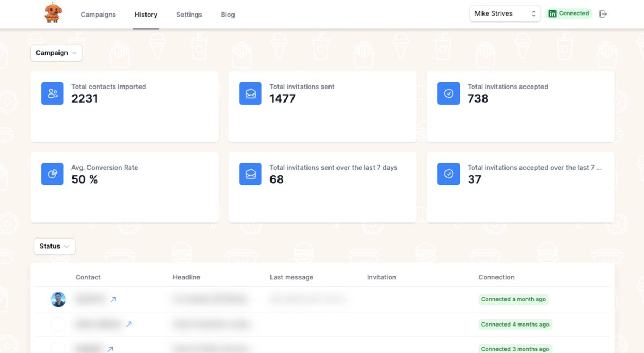The width and height of the screenshot is (644, 353).
Task: Click the 1477 invitations sent value
Action: pos(282,98)
